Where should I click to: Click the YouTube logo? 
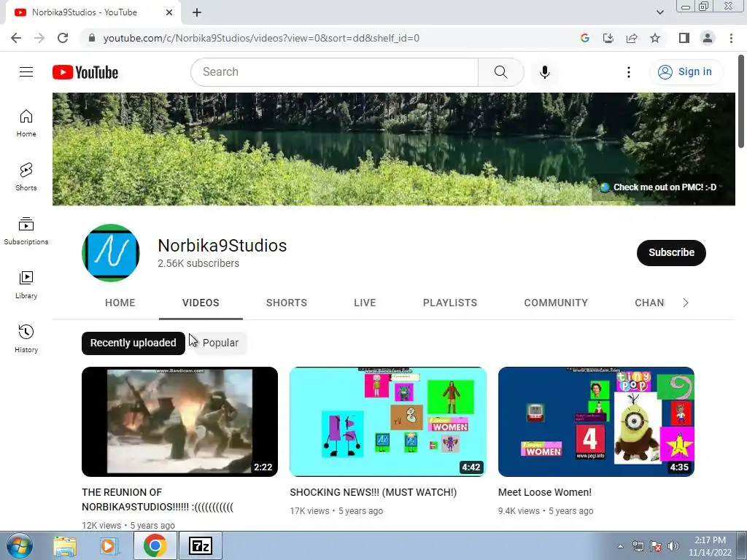(85, 72)
